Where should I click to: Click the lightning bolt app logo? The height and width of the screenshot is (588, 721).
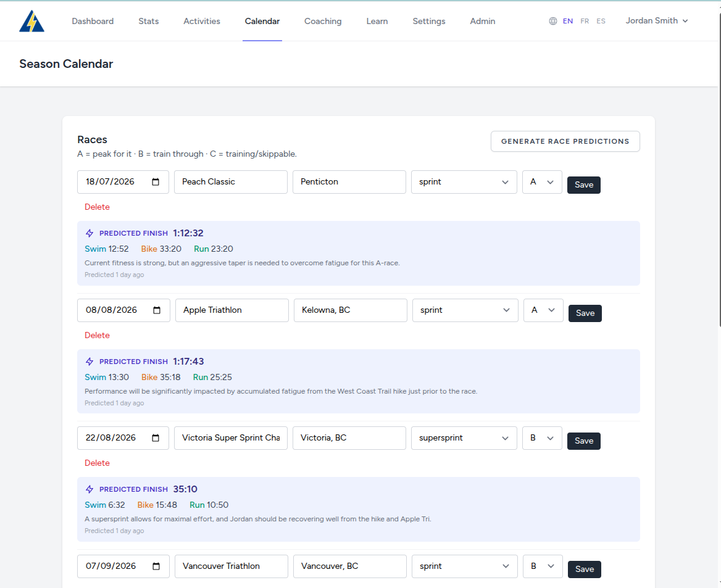[x=31, y=21]
